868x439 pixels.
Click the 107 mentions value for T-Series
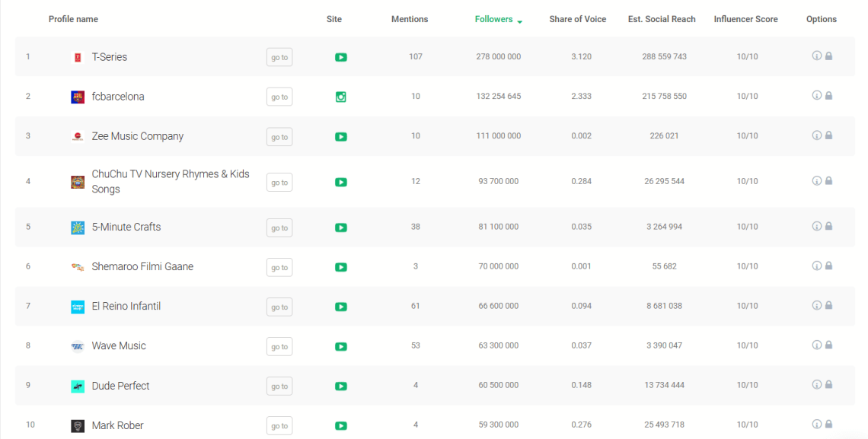416,56
